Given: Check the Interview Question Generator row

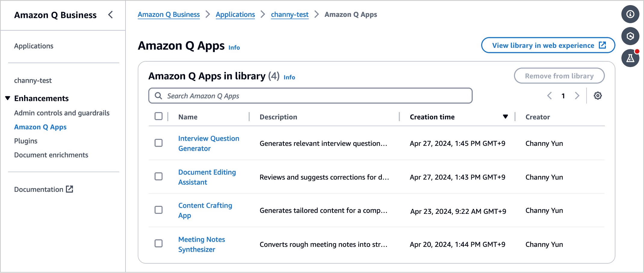Looking at the screenshot, I should [x=159, y=143].
